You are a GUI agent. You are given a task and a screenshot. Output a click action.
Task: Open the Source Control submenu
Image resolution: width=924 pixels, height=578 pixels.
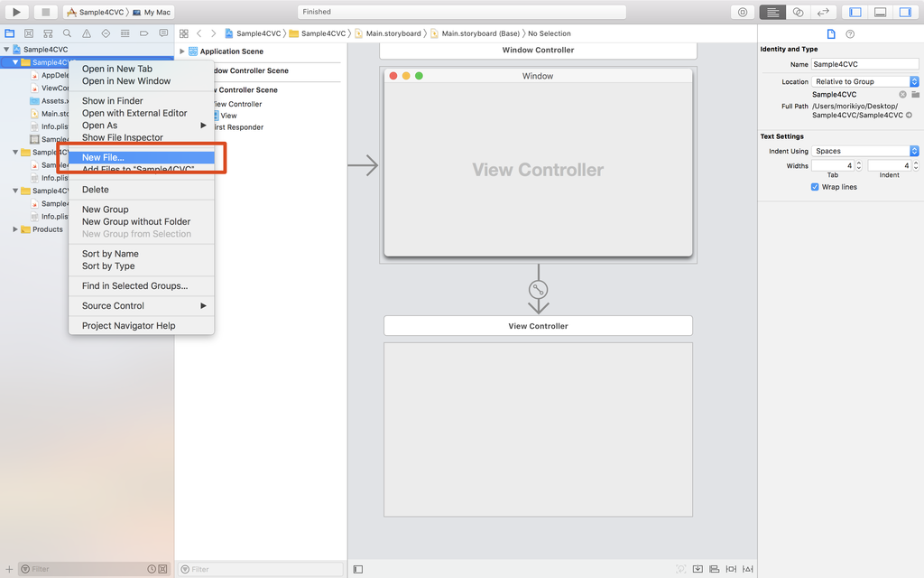[142, 305]
